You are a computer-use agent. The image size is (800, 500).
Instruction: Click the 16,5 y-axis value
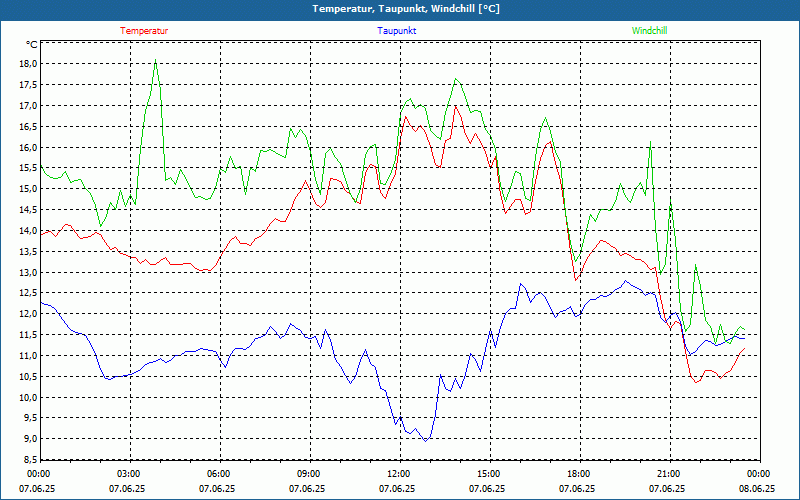click(29, 127)
